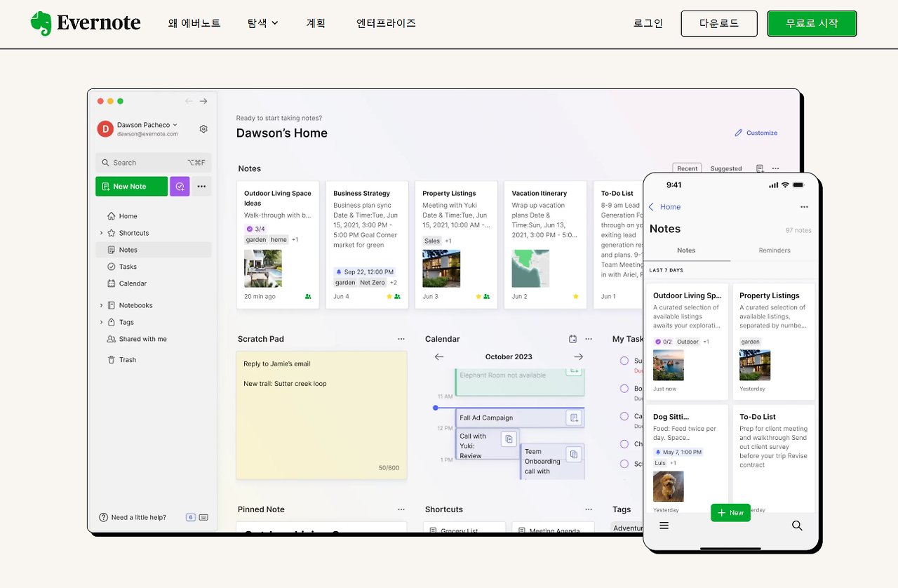898x588 pixels.
Task: Open the 탐색 dropdown in the site header
Action: pos(263,23)
